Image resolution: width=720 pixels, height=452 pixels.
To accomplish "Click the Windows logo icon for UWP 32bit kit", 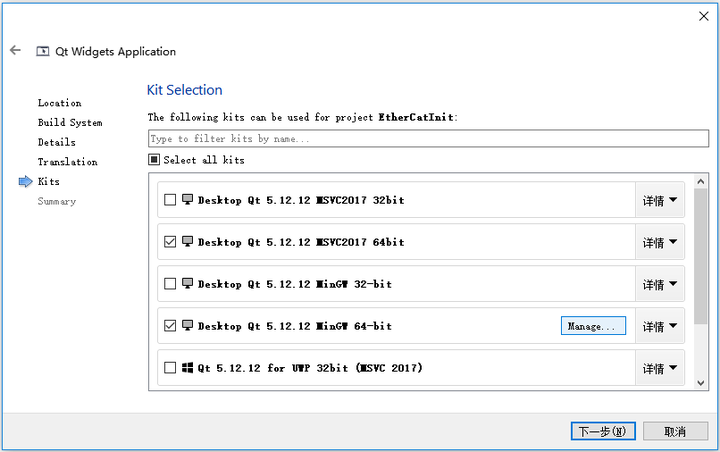I will [x=187, y=367].
